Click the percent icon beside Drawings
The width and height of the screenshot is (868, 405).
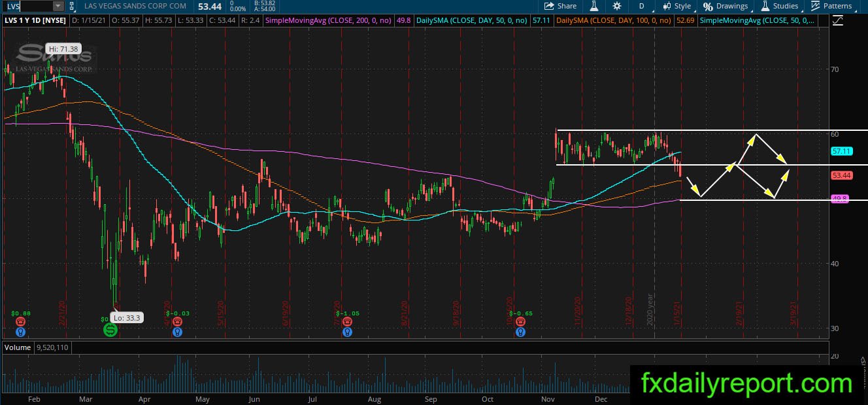[708, 7]
